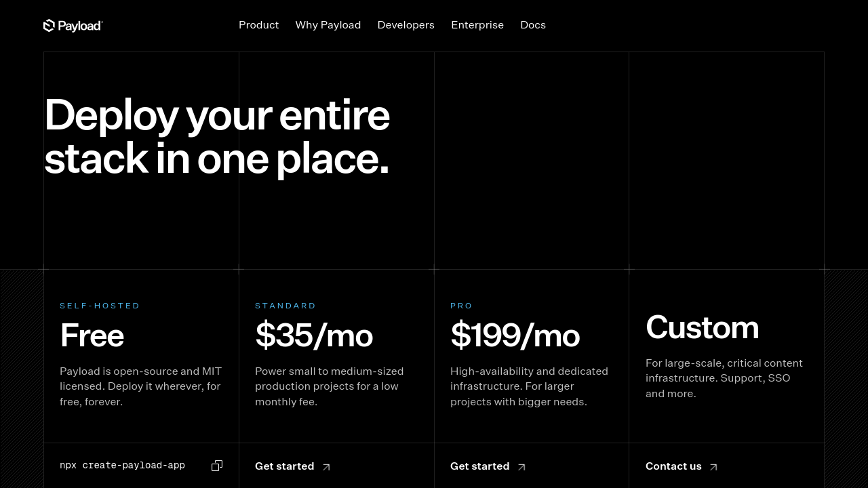
Task: Follow the Contact us link
Action: pyautogui.click(x=673, y=466)
